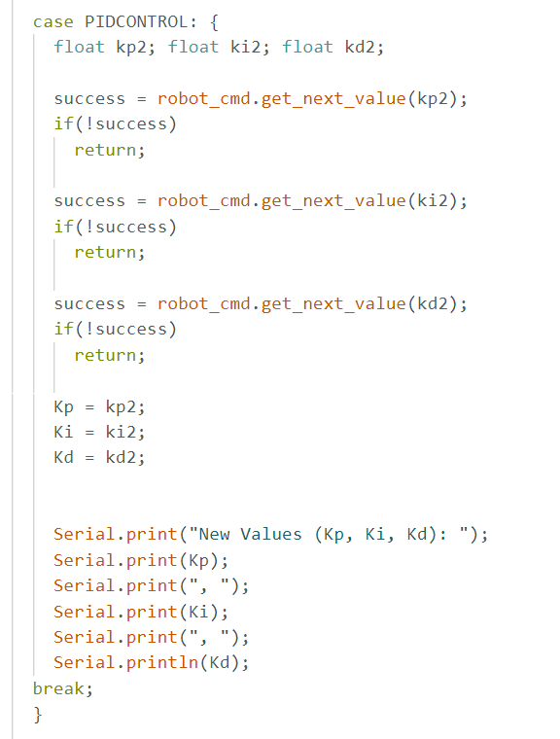Click the Serial.print(Ki) line
The image size is (560, 739).
(141, 612)
